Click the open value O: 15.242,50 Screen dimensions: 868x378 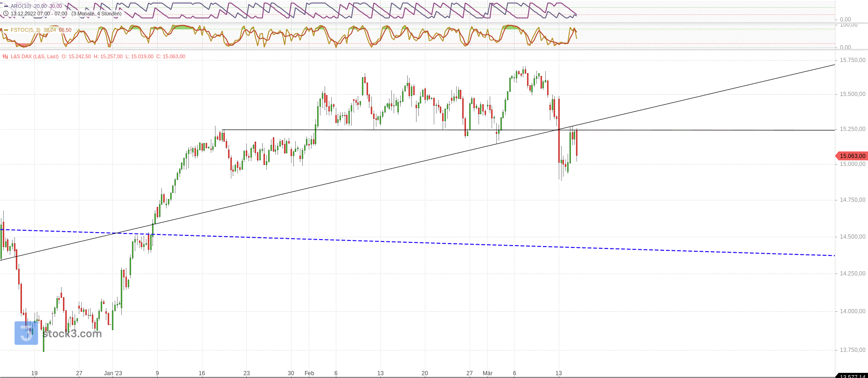click(76, 56)
